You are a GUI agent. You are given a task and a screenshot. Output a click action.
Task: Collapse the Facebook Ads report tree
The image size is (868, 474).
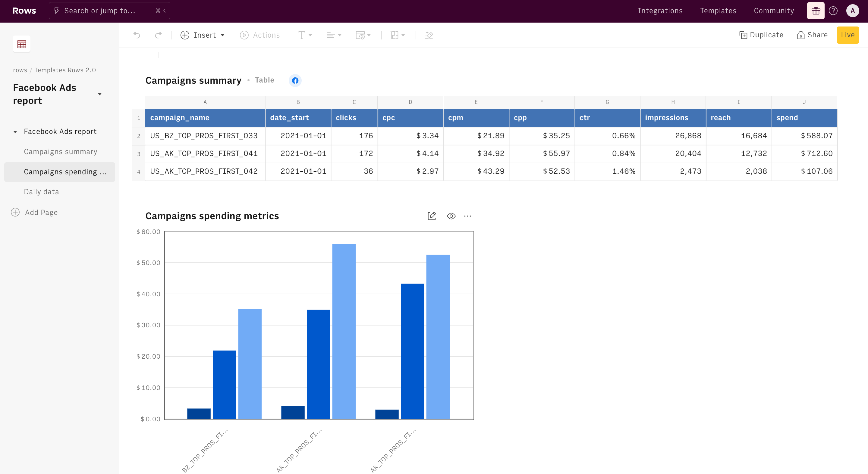(15, 132)
